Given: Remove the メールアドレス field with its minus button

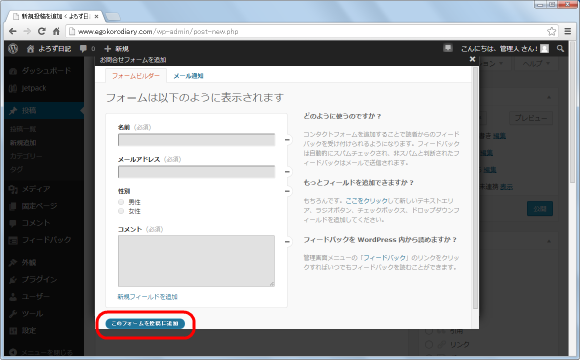Looking at the screenshot, I should pyautogui.click(x=287, y=172).
